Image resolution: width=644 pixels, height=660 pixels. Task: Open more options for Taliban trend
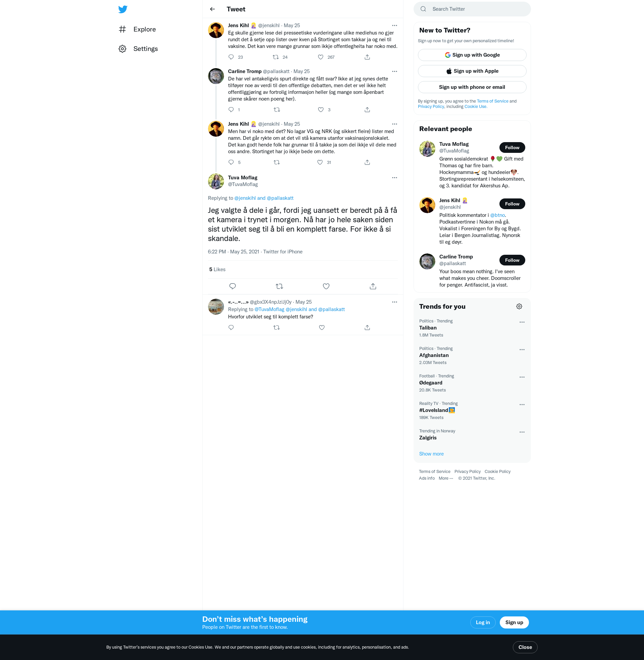(522, 322)
